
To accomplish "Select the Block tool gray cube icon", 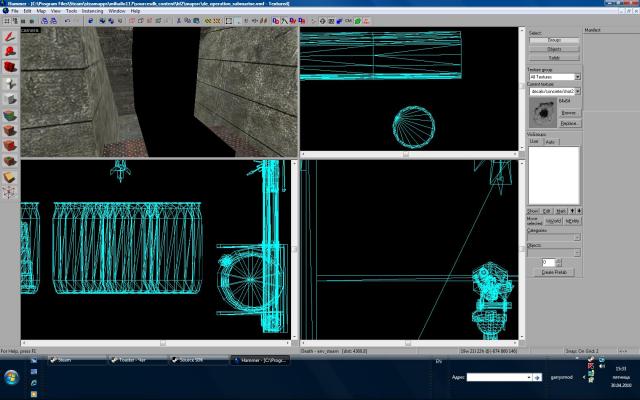I will (9, 100).
